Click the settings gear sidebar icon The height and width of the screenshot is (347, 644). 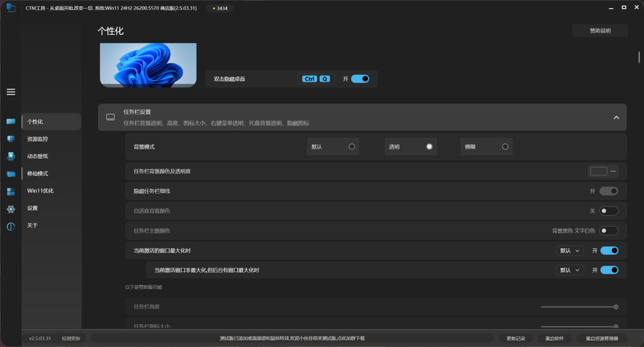click(11, 209)
